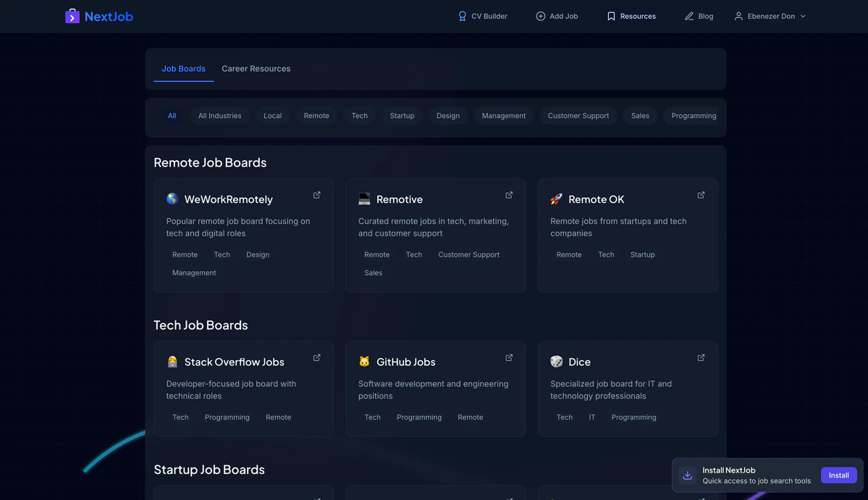The height and width of the screenshot is (500, 868).
Task: Open the Dice job board card
Action: pos(627,388)
